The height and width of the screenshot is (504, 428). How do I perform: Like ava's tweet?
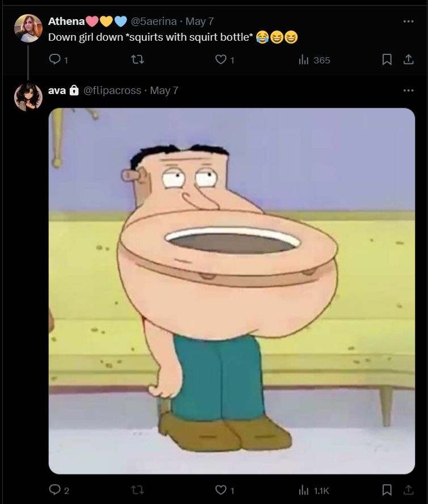(224, 490)
